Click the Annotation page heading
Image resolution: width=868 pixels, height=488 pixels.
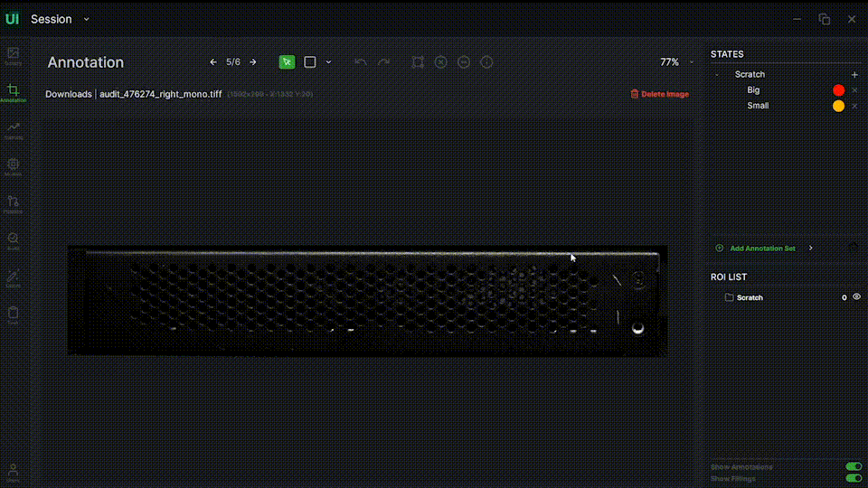tap(85, 62)
